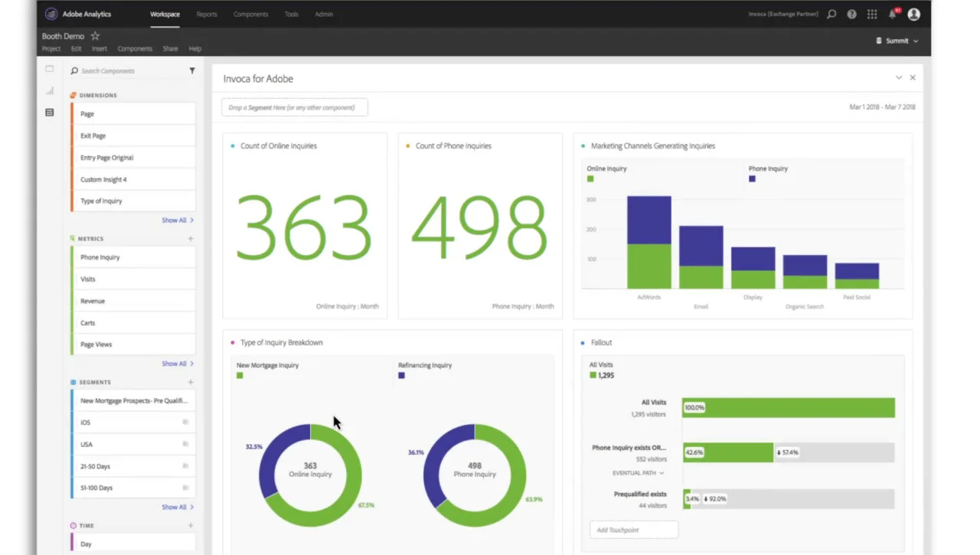This screenshot has height=555, width=980.
Task: Favorite the Booth Demo project star
Action: coord(95,36)
